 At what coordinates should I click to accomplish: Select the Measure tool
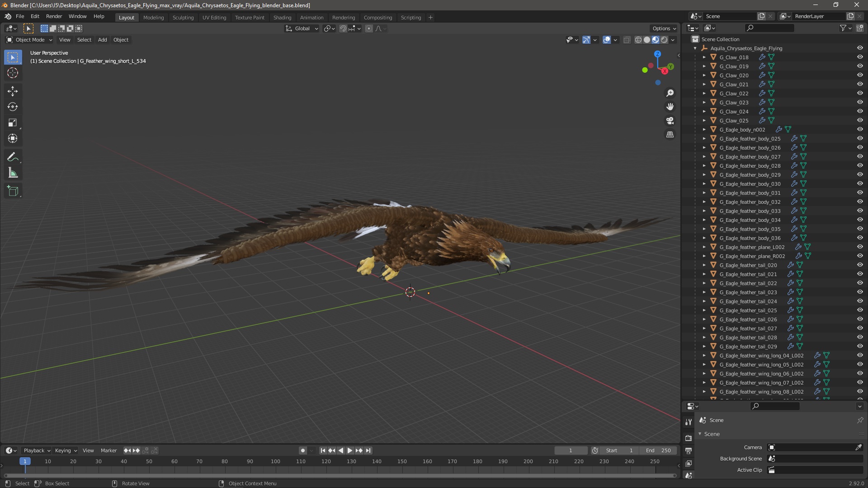(13, 173)
